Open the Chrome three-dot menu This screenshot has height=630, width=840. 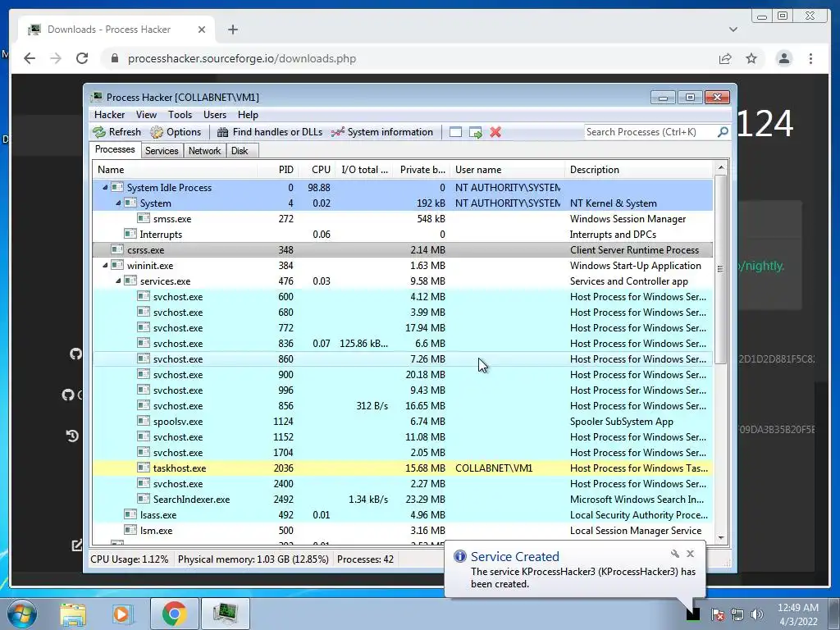tap(810, 58)
